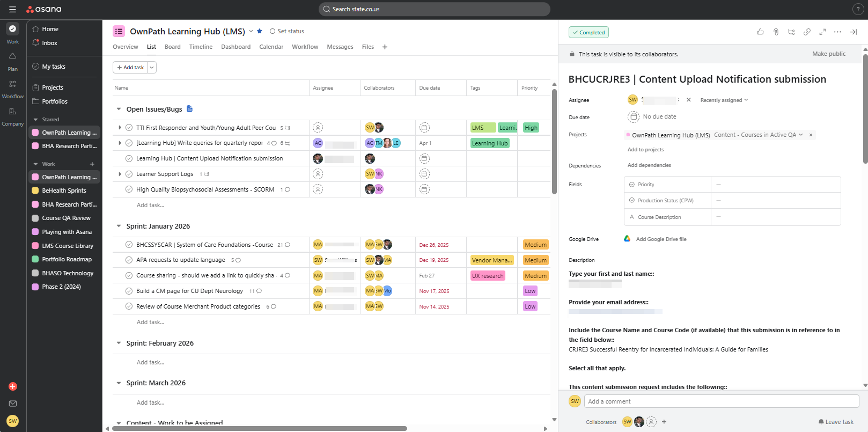Expand Sprint: February 2026 section
Image resolution: width=868 pixels, height=432 pixels.
[x=119, y=343]
